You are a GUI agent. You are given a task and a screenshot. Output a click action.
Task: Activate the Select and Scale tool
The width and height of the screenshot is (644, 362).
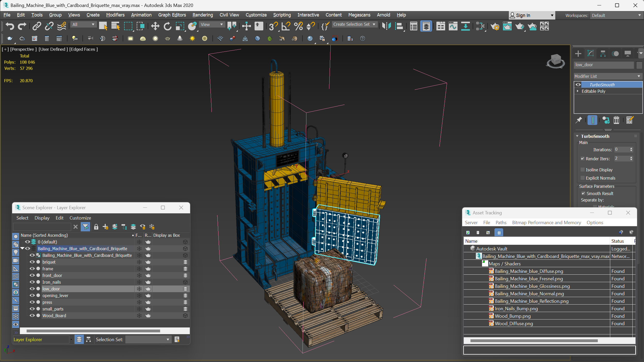(x=180, y=26)
